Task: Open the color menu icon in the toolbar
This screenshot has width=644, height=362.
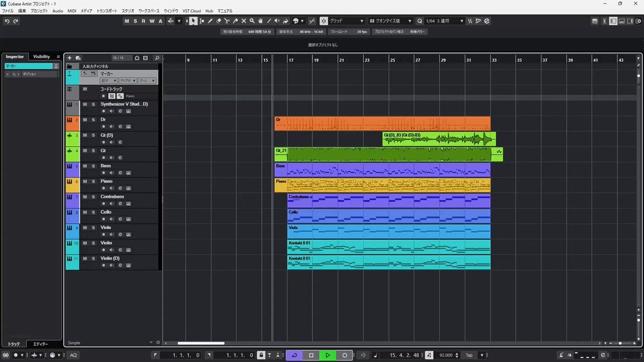Action: [x=297, y=21]
